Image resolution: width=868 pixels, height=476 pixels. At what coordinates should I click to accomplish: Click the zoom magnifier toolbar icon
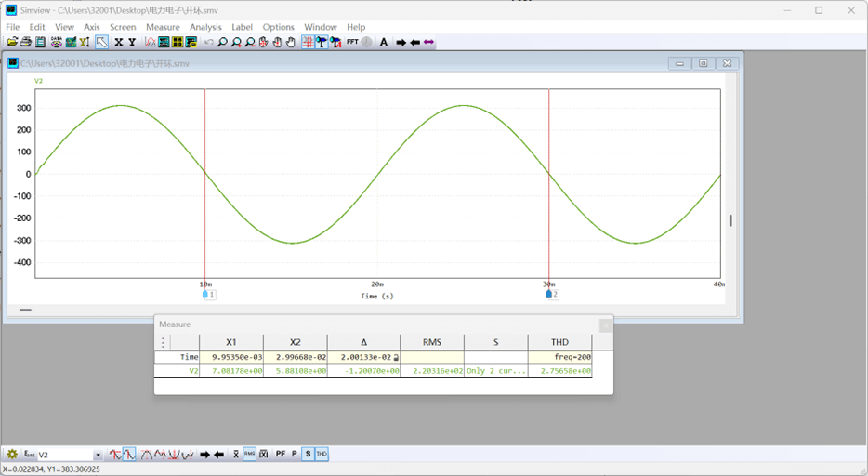click(222, 42)
